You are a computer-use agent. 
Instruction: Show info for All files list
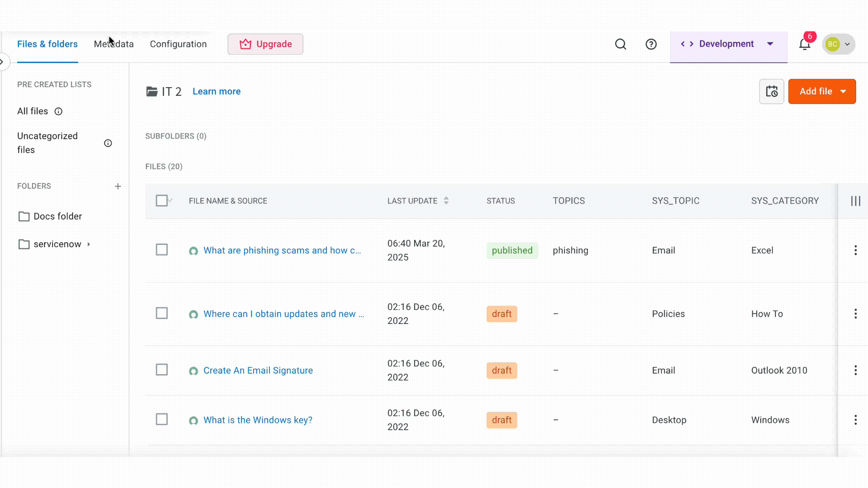click(x=58, y=112)
